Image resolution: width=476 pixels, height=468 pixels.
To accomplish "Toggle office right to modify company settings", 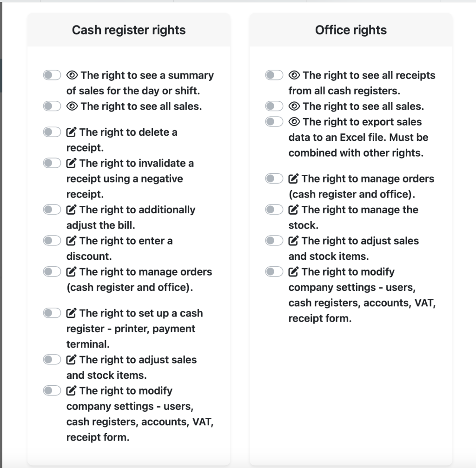I will 274,271.
